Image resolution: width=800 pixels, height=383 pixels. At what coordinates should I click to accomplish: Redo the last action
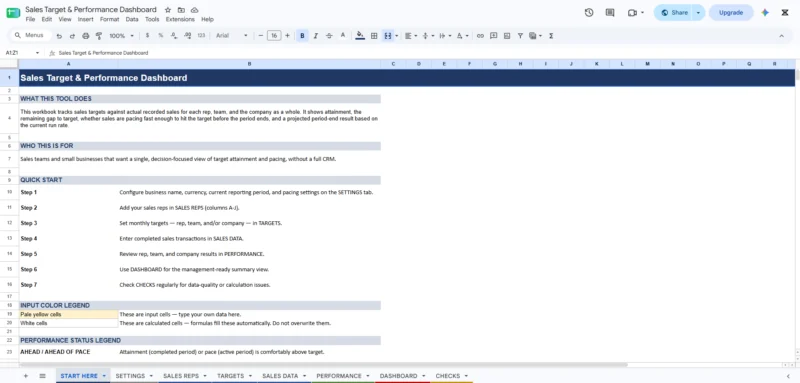pos(72,36)
